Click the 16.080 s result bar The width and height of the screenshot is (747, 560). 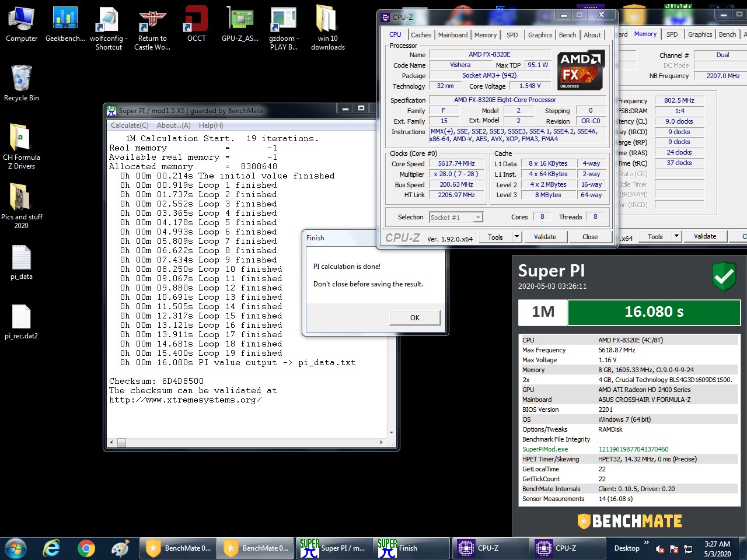654,312
